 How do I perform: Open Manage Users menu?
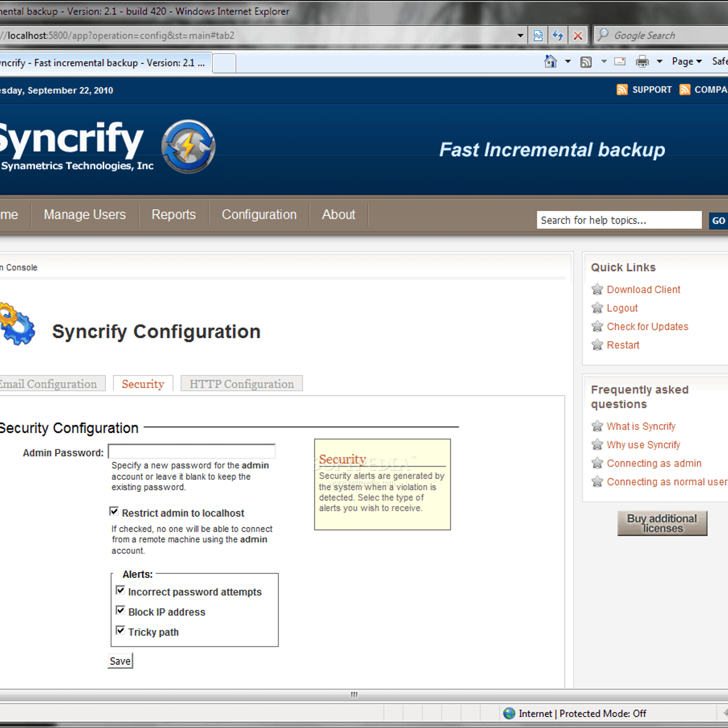(85, 214)
